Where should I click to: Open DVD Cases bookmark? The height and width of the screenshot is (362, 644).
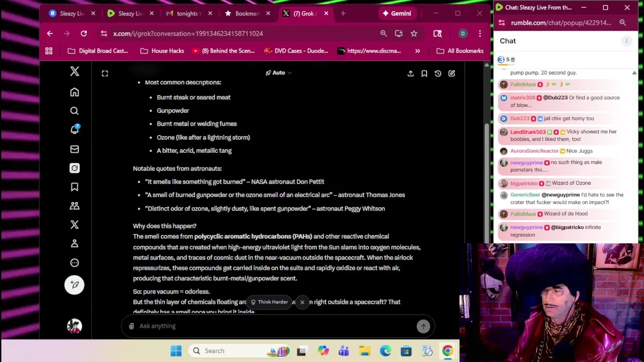[296, 51]
